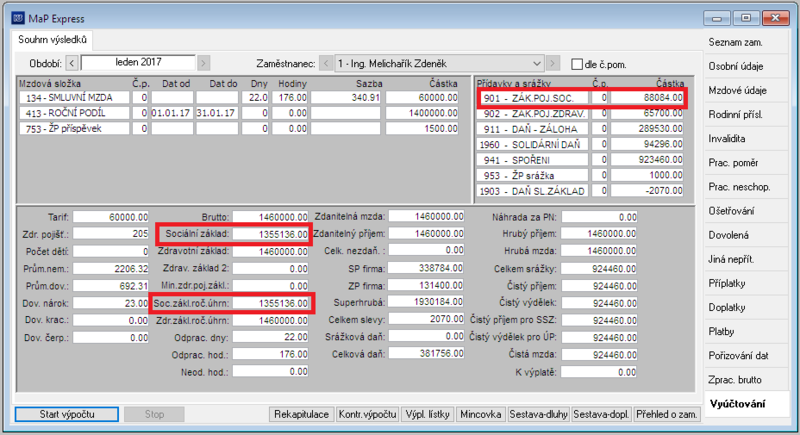
Task: Select row 1903 - DAŇ SL.ZÁKLAD
Action: point(581,191)
